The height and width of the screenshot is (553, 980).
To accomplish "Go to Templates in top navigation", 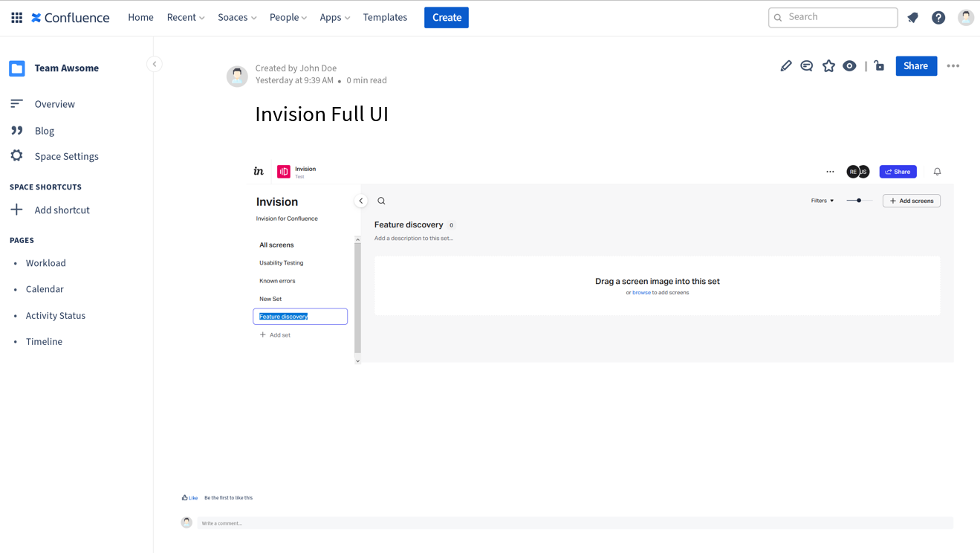I will tap(385, 17).
